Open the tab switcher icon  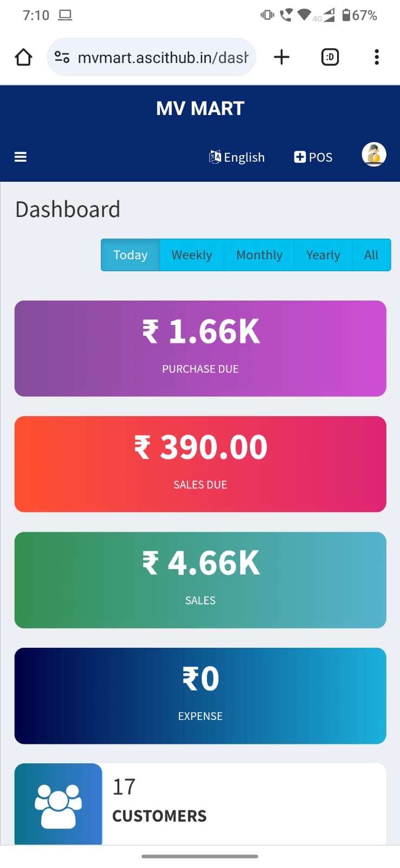coord(330,57)
